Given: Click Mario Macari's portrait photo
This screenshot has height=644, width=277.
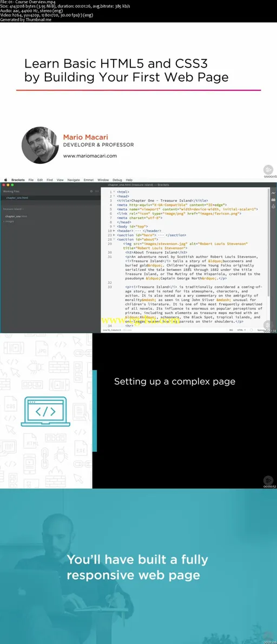Looking at the screenshot, I should pos(40,145).
